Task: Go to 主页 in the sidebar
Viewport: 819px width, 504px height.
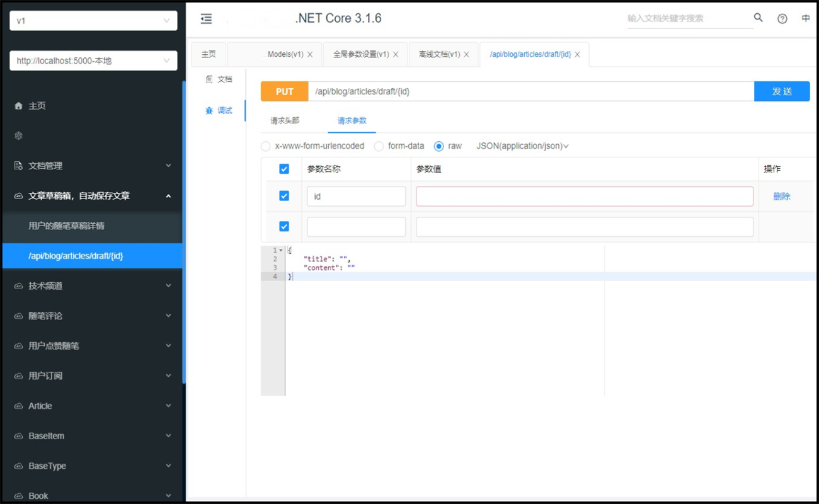Action: [x=93, y=106]
